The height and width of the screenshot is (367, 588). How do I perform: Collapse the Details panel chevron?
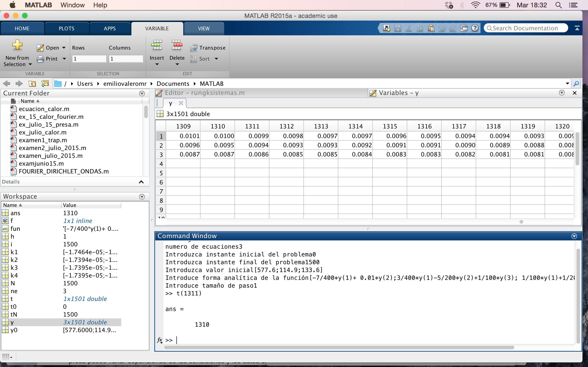coord(141,182)
